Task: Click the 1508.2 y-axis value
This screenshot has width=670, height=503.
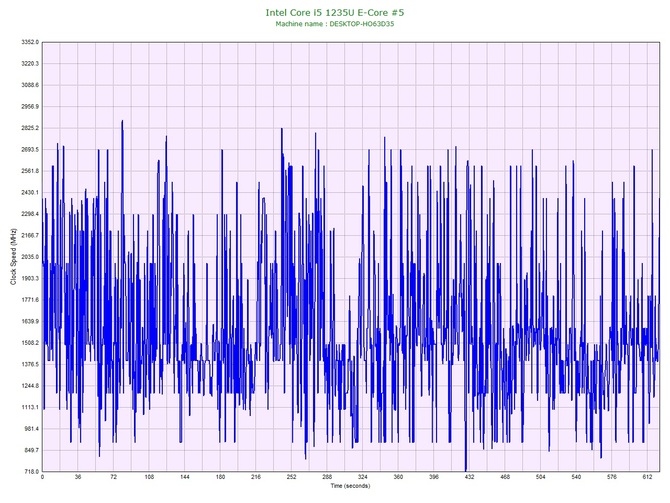Action: [x=30, y=343]
